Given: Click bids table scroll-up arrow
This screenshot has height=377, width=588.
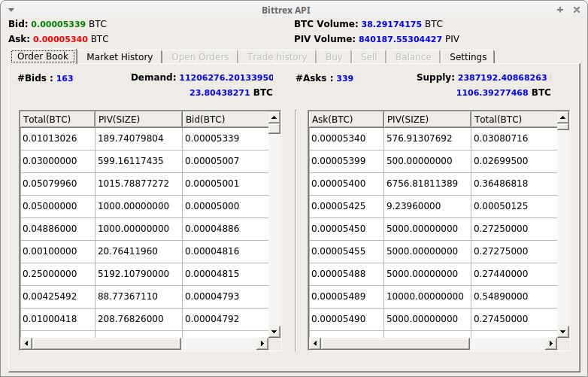Looking at the screenshot, I should click(274, 118).
